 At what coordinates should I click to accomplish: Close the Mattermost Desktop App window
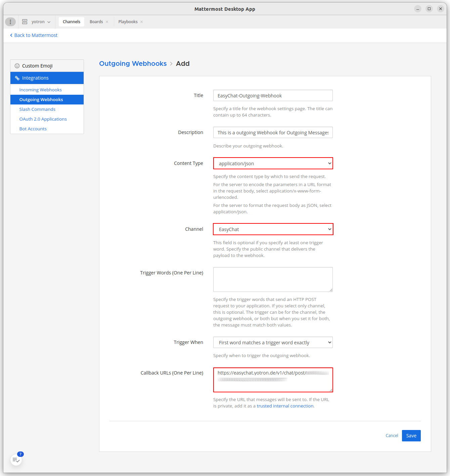(x=441, y=9)
